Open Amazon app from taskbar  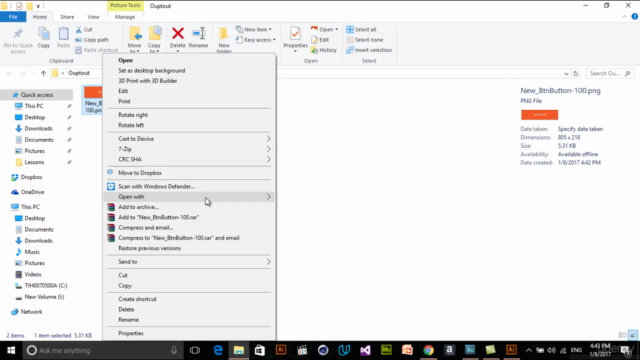tap(449, 350)
